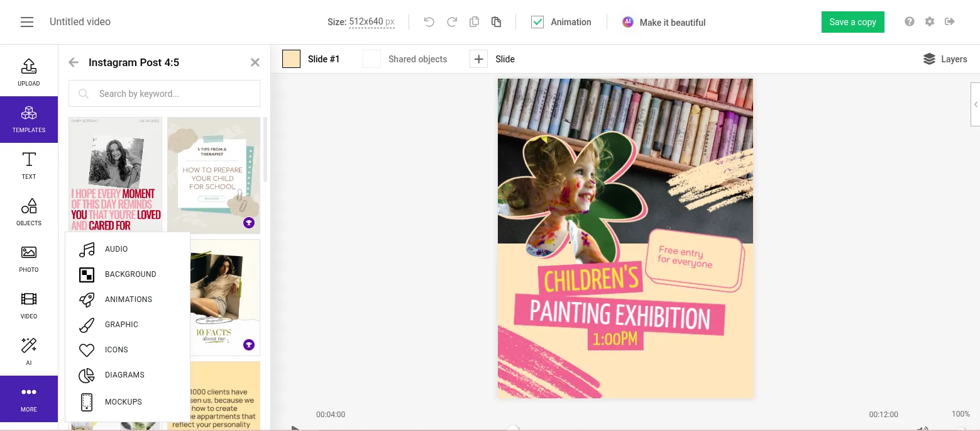The width and height of the screenshot is (980, 431).
Task: Expand the collapsed right side panel
Action: (x=976, y=104)
